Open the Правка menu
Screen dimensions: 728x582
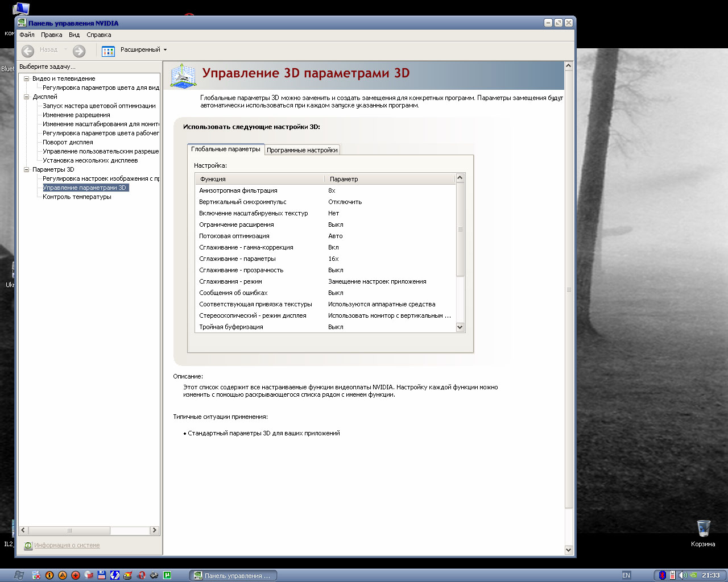pyautogui.click(x=51, y=35)
